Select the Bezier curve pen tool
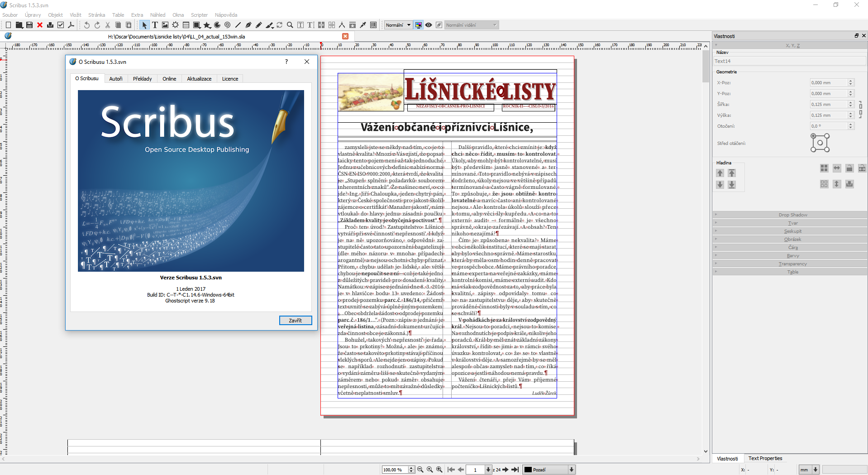Screen dimensions: 868x475 pos(248,25)
